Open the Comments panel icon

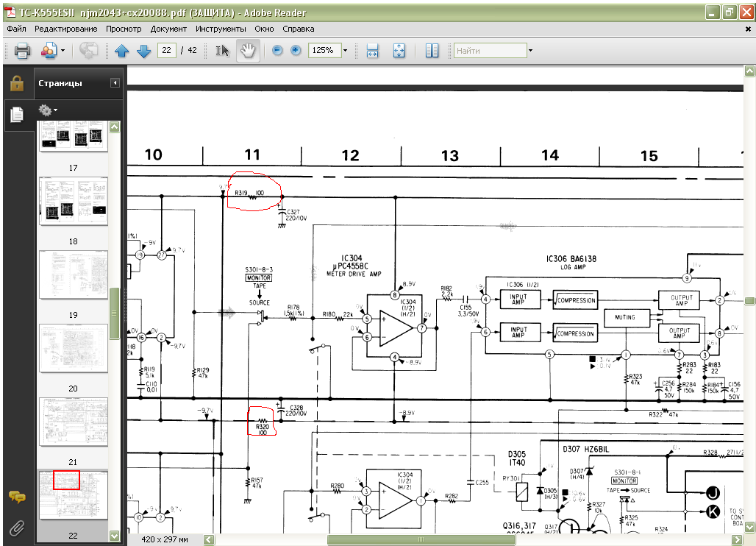(17, 497)
